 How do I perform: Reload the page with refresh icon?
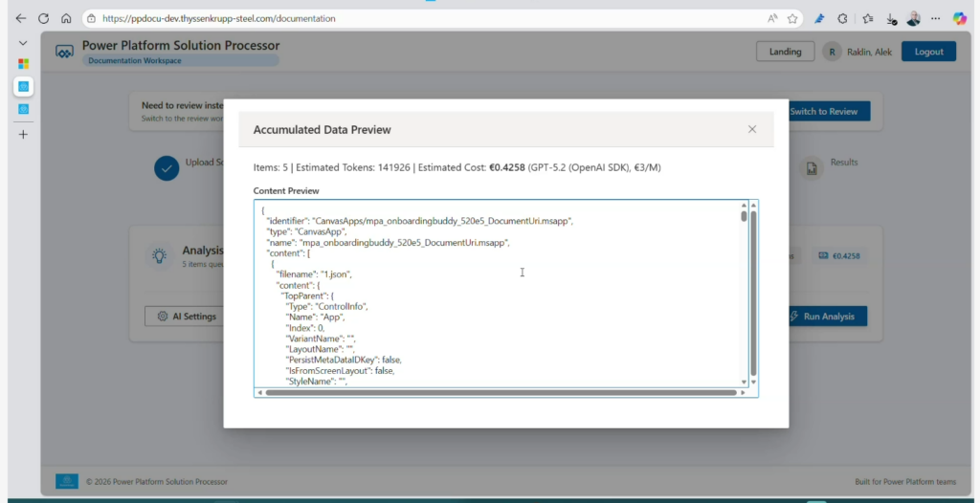pos(44,18)
